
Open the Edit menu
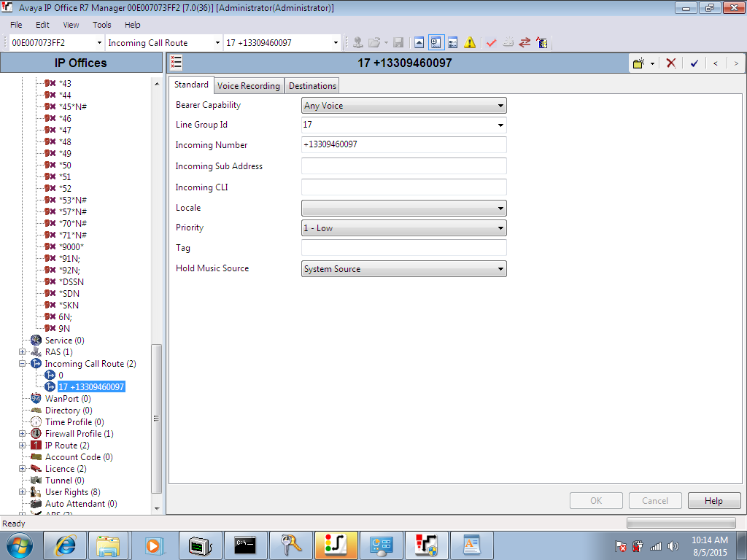tap(42, 25)
